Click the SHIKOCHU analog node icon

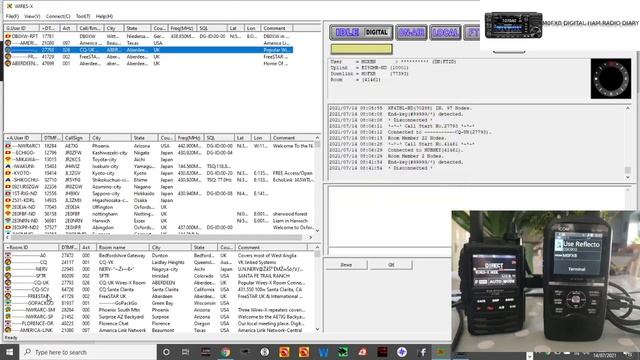[8, 180]
